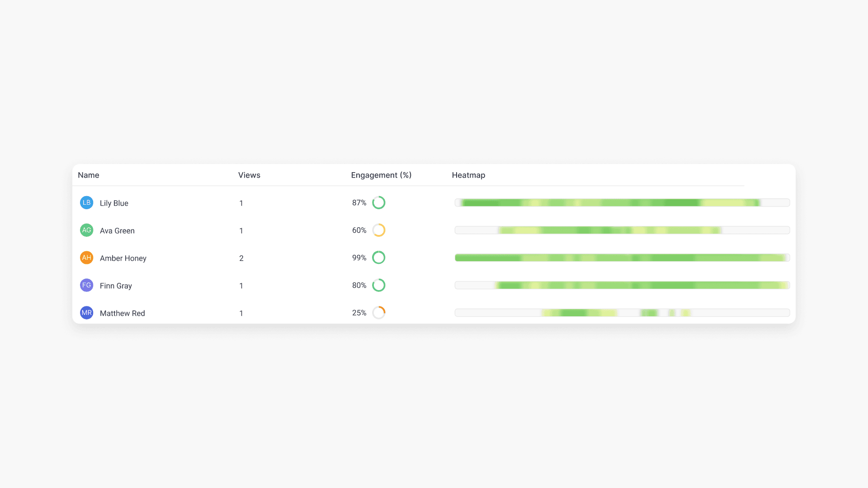Click Amber Honey's 99% engagement ring

coord(378,258)
